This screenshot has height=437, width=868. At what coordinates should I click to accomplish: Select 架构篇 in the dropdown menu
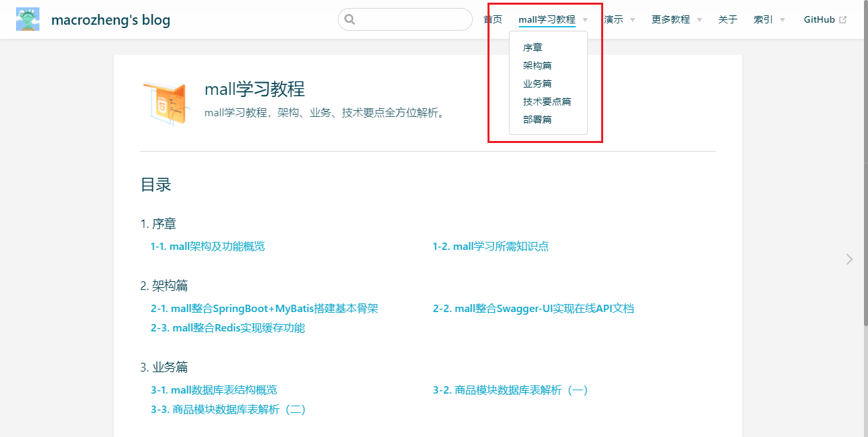[x=538, y=65]
